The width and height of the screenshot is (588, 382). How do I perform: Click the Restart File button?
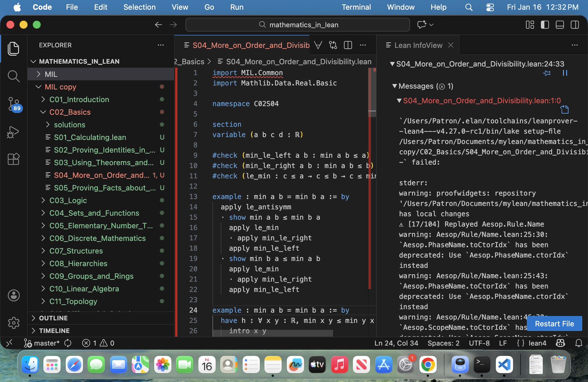(x=554, y=324)
